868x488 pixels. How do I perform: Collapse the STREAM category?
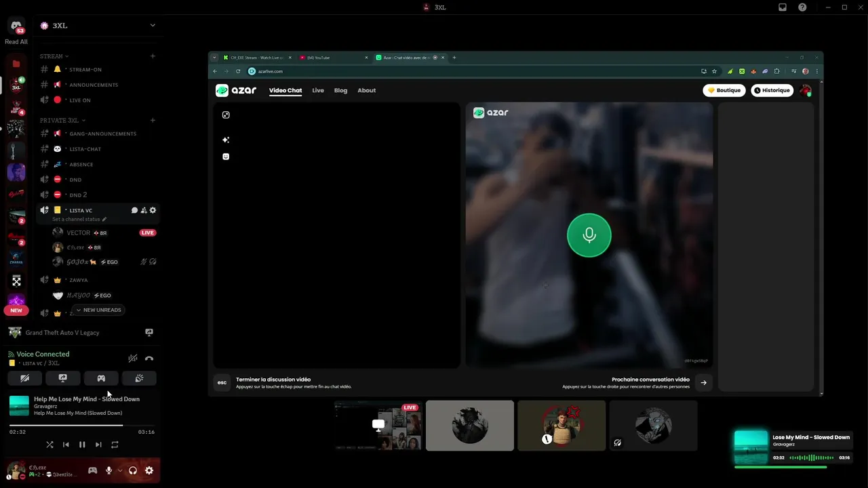click(54, 56)
